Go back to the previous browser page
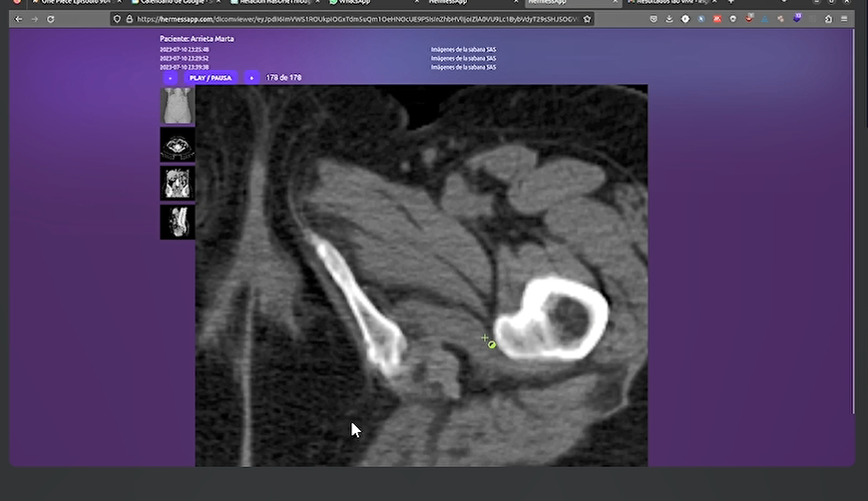Image resolution: width=868 pixels, height=501 pixels. tap(19, 19)
